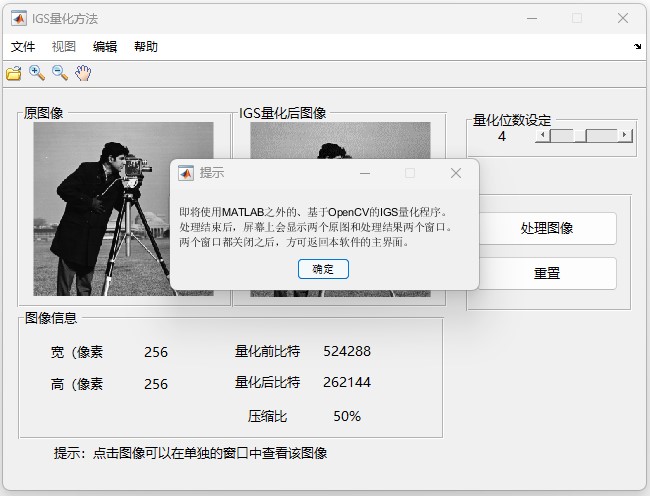650x496 pixels.
Task: Click the 压缩比 label
Action: point(267,416)
